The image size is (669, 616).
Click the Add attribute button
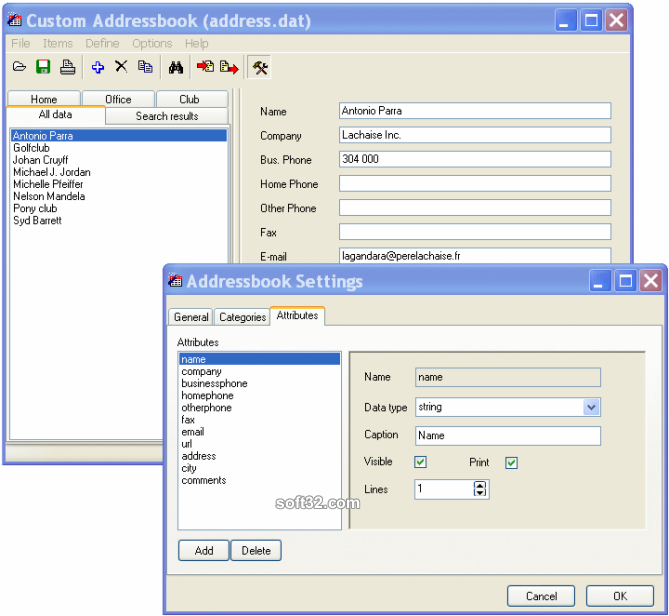click(204, 550)
